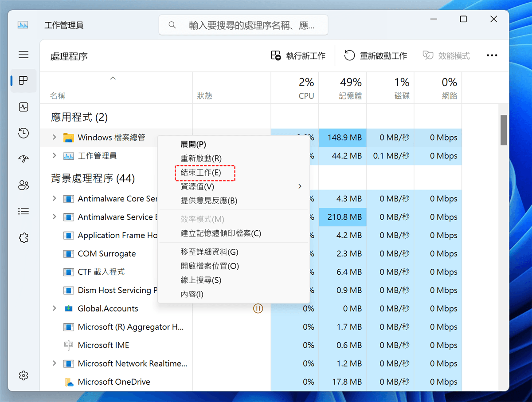
Task: Open the three-dots more options menu
Action: pos(492,55)
